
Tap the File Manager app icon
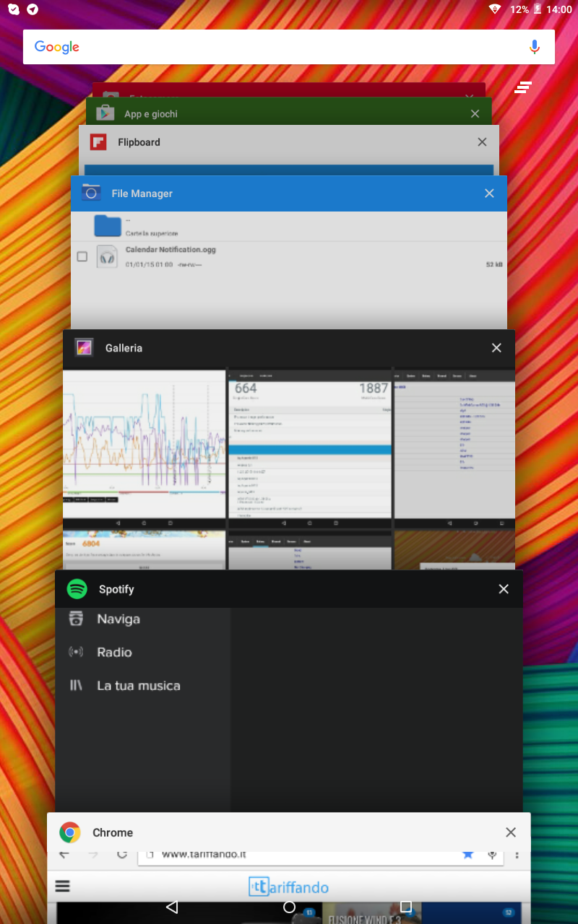pyautogui.click(x=91, y=193)
